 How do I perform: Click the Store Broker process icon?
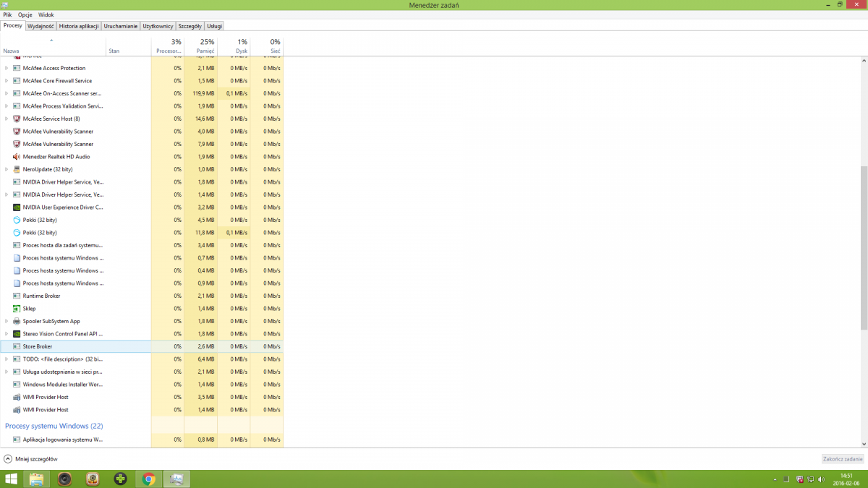(x=17, y=346)
